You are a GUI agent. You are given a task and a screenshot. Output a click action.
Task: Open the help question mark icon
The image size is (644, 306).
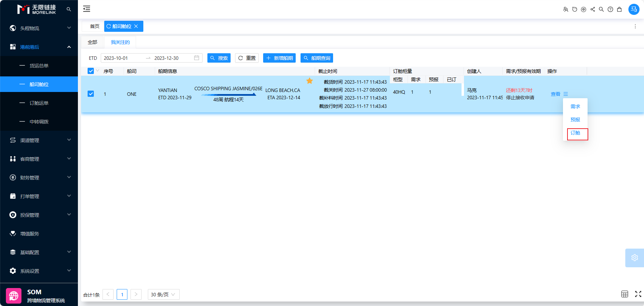coord(610,9)
